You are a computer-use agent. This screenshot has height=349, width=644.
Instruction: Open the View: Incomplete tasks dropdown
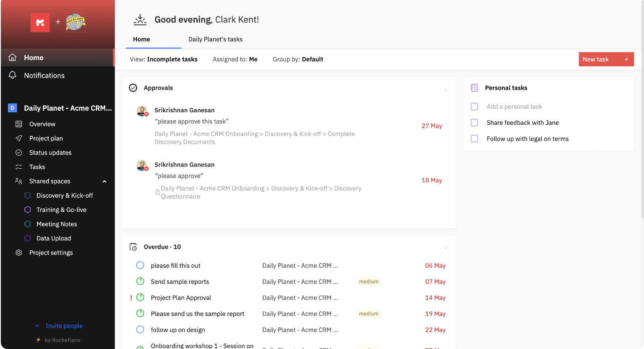point(164,59)
